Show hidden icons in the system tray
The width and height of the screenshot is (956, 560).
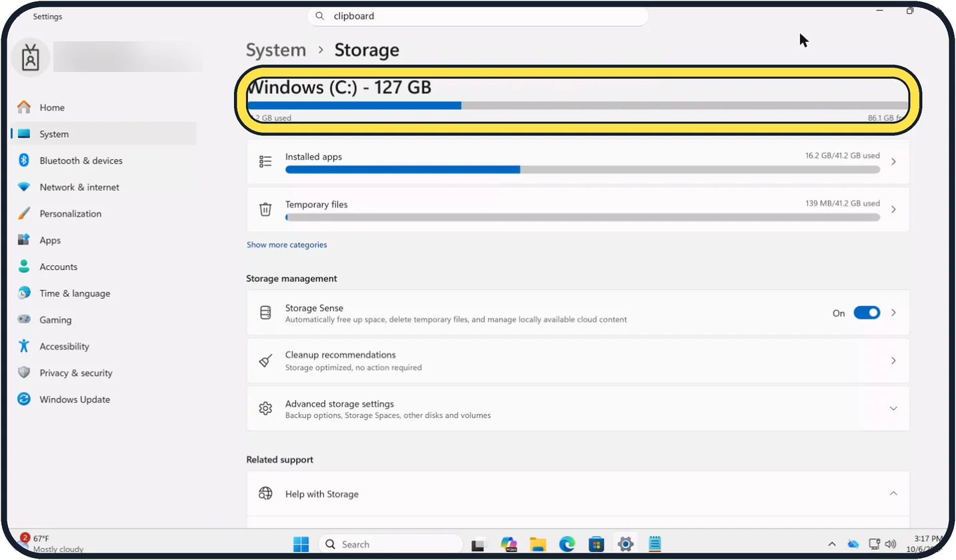click(832, 544)
